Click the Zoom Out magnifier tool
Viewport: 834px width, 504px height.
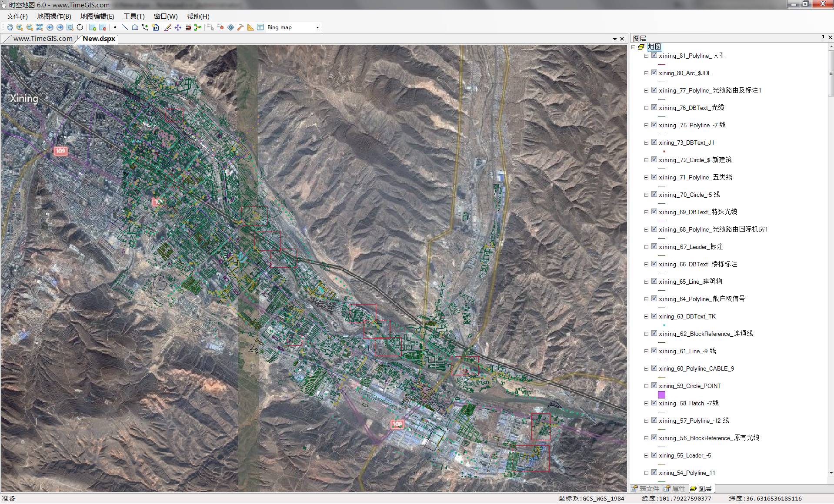pyautogui.click(x=30, y=27)
